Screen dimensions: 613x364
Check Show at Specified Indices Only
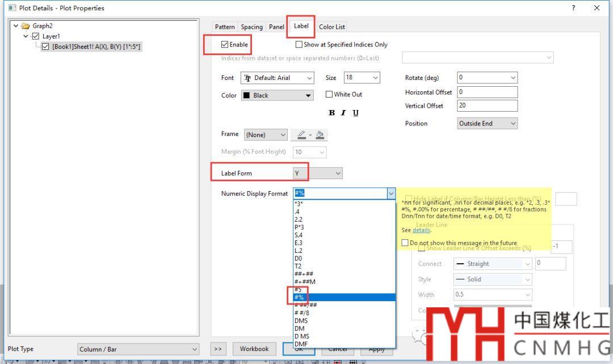point(299,45)
